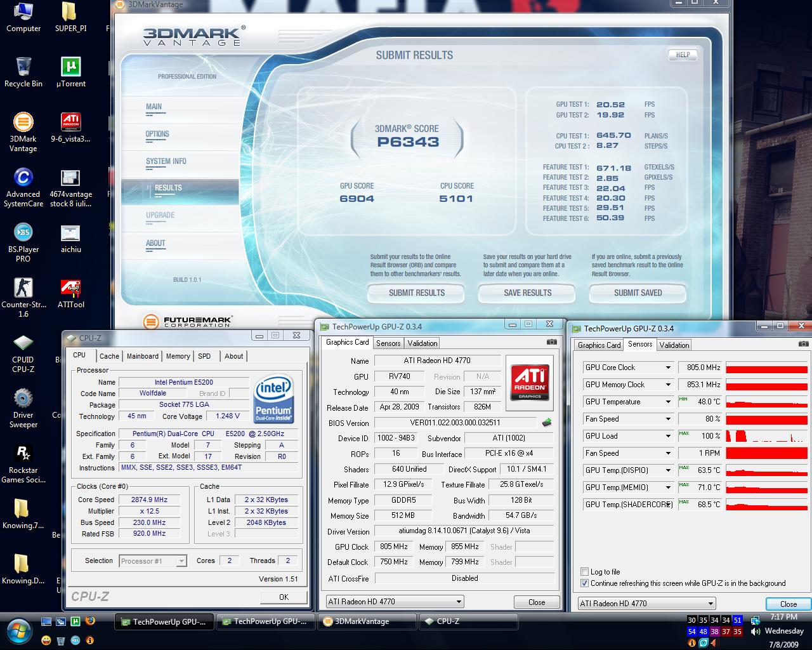Click the Windows Start orb
Screen dimensions: 812x650
point(18,631)
